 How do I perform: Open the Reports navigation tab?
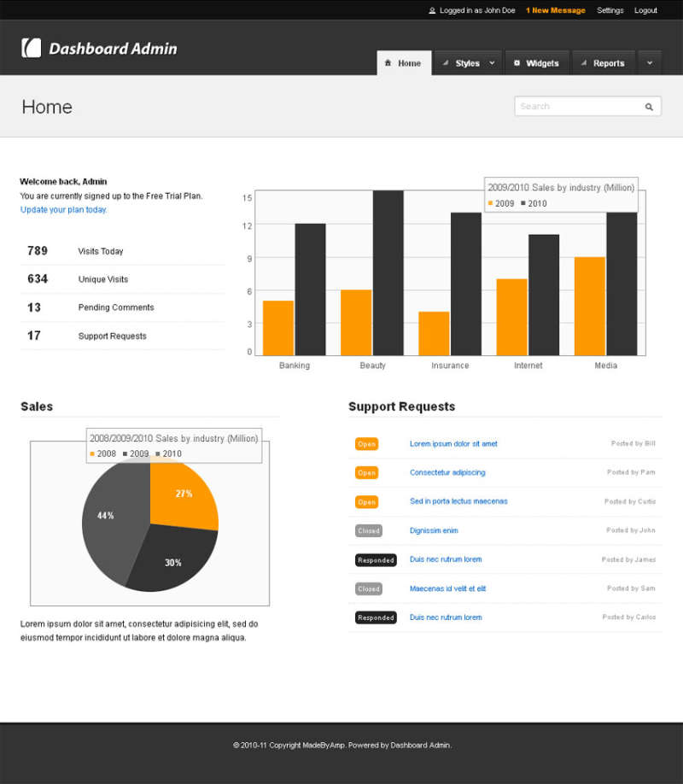608,63
